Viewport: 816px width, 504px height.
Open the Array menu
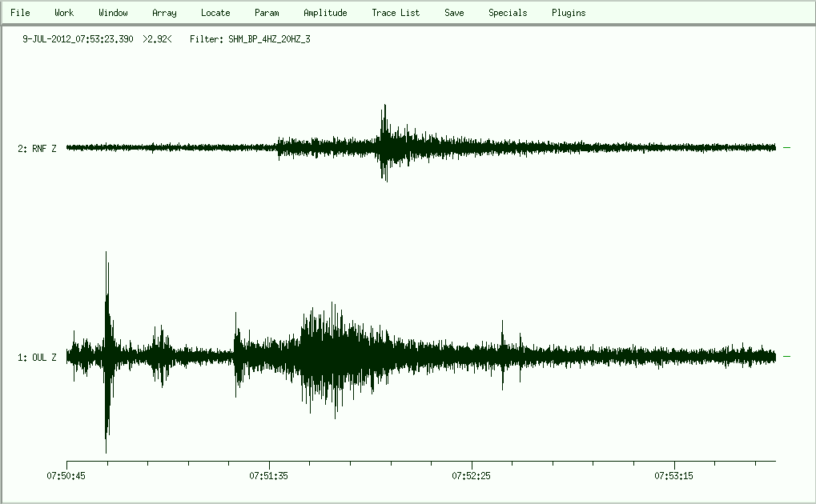tap(164, 13)
